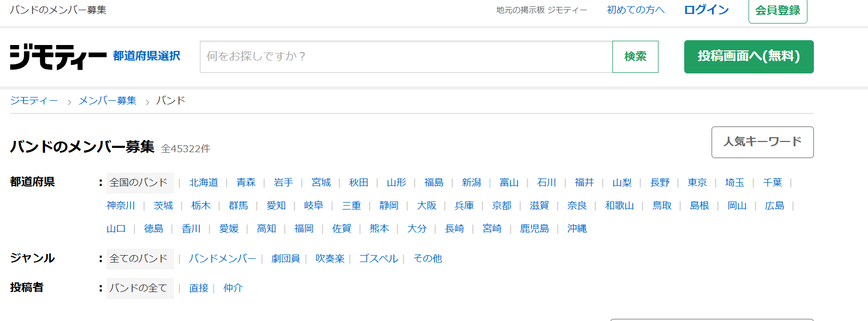Go to ジモティー breadcrumb home
Image resolution: width=868 pixels, height=321 pixels.
(34, 101)
